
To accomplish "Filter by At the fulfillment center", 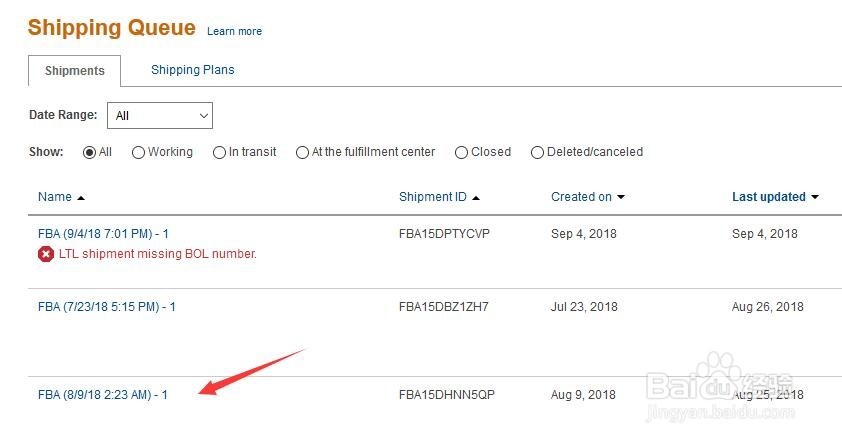I will pos(302,153).
